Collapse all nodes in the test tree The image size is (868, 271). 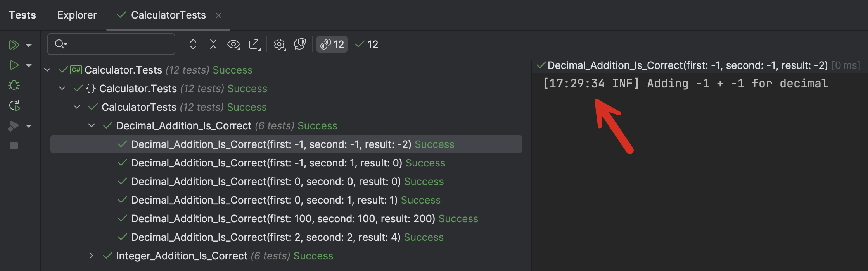(x=213, y=44)
